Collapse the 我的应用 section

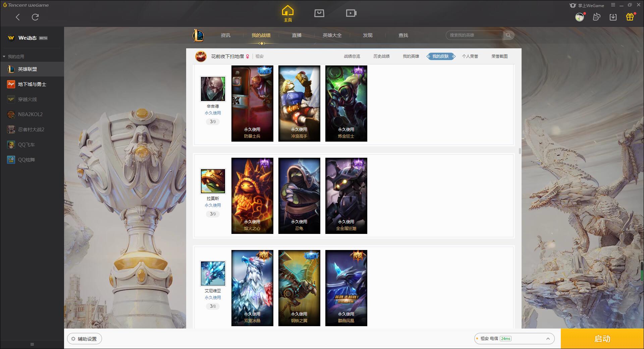pyautogui.click(x=13, y=56)
